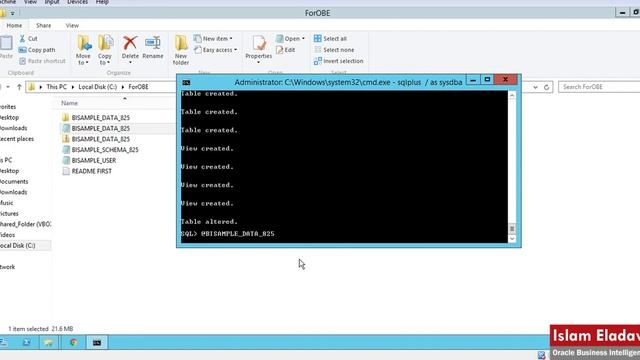Click the Properties icon
Image resolution: width=640 pixels, height=360 pixels.
click(259, 43)
